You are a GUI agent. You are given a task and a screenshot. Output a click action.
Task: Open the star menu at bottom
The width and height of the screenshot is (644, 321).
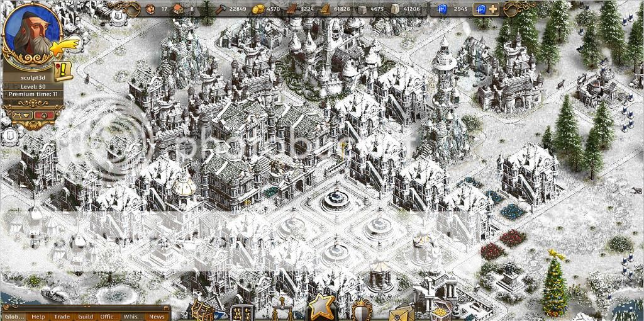coord(324,307)
